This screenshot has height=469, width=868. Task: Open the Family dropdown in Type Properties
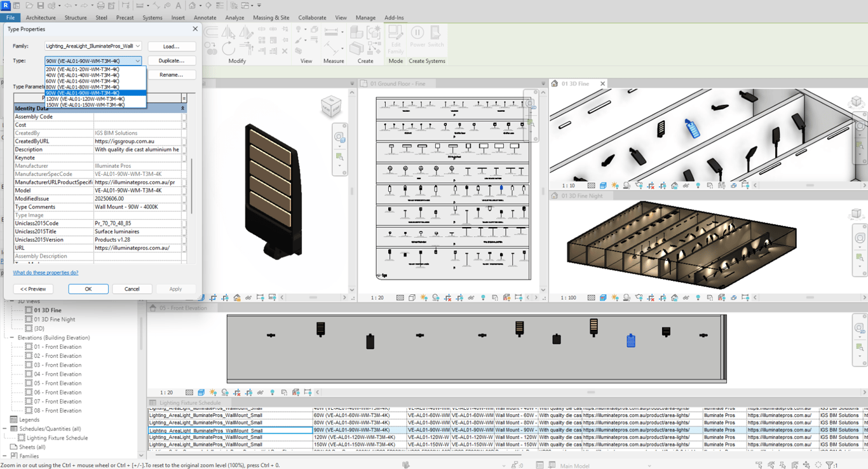click(x=137, y=46)
